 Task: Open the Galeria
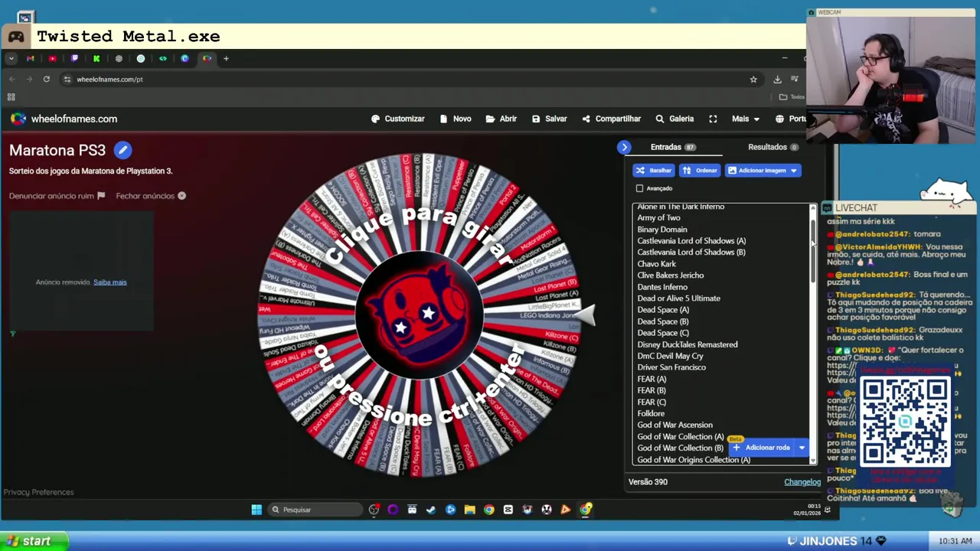[675, 119]
